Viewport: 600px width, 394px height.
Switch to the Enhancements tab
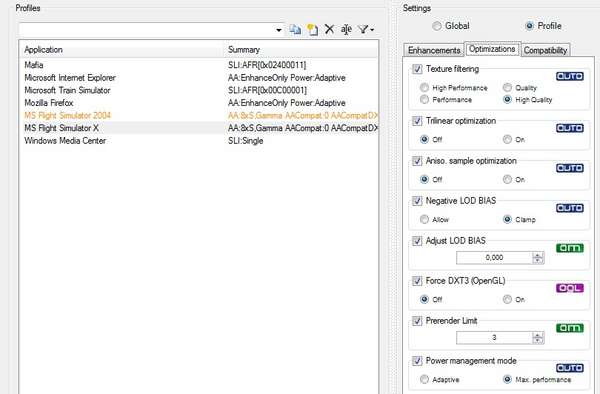pos(434,50)
